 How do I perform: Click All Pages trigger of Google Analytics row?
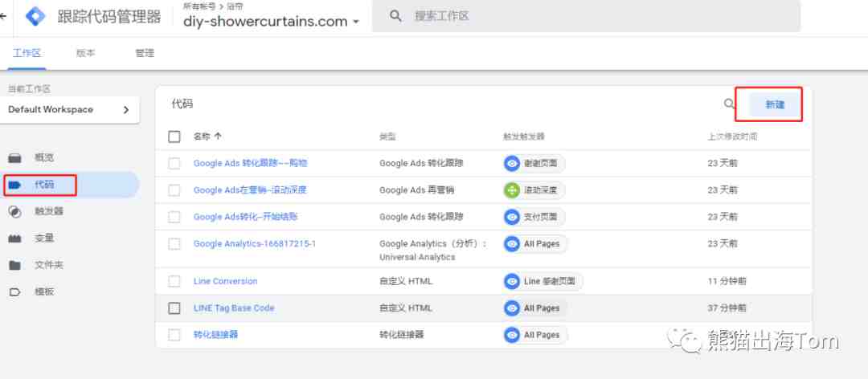pos(534,244)
